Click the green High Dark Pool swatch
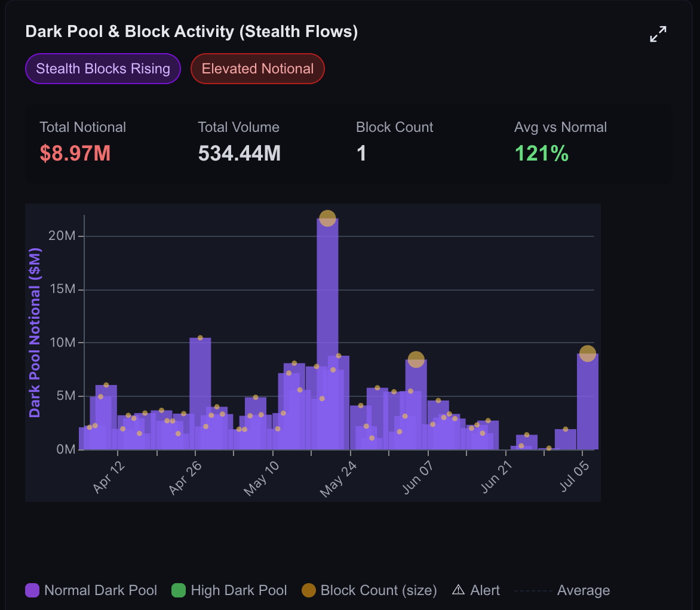700x610 pixels. (x=179, y=590)
